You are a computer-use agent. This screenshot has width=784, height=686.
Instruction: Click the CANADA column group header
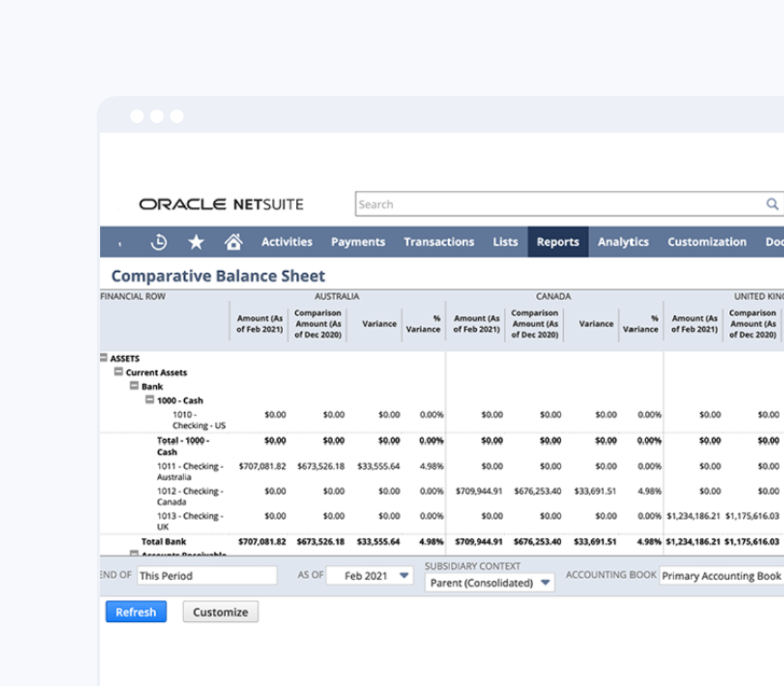click(553, 296)
